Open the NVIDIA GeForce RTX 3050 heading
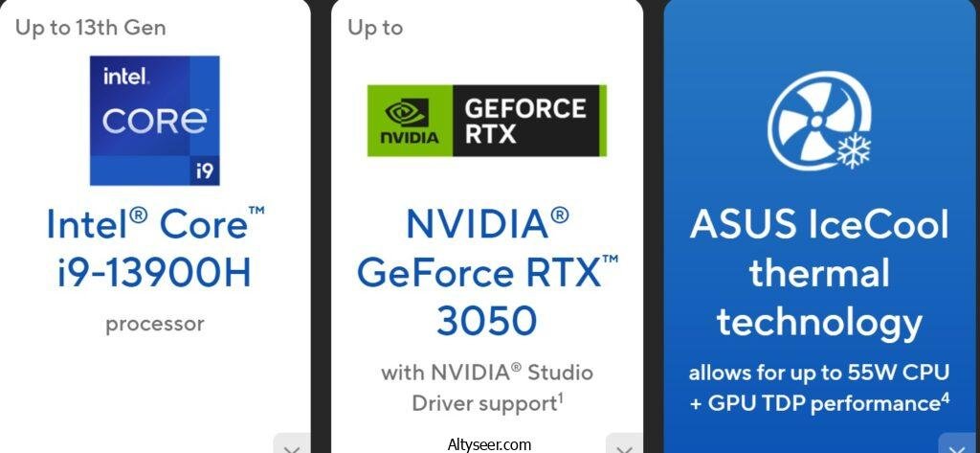980x453 pixels. (487, 272)
